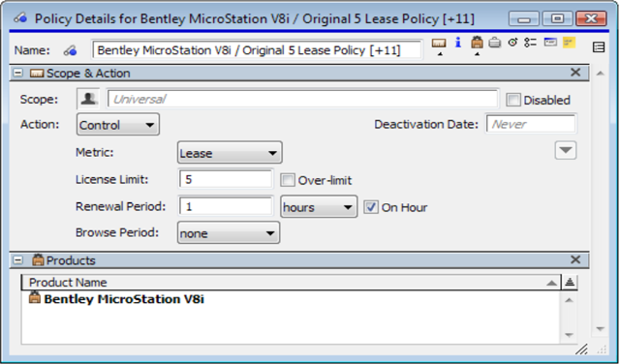Image resolution: width=620 pixels, height=364 pixels.
Task: Click the Products list scroll down arrow
Action: pos(570,335)
